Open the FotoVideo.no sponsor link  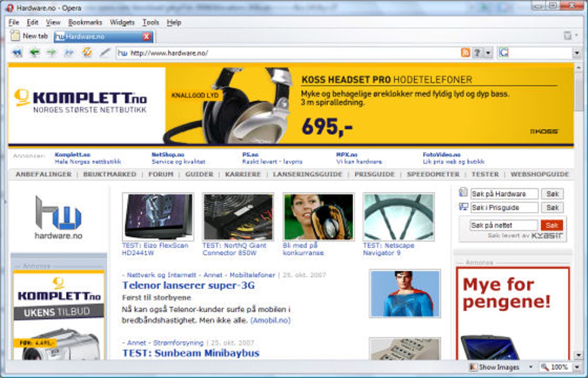pyautogui.click(x=442, y=155)
